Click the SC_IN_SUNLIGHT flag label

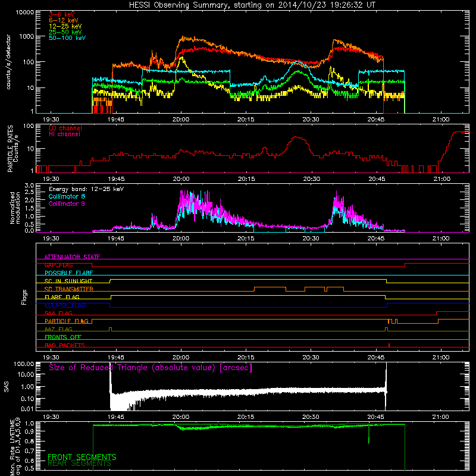click(68, 281)
